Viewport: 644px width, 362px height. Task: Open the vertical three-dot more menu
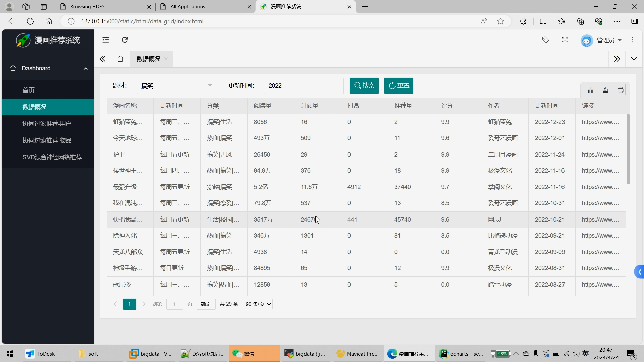point(633,40)
